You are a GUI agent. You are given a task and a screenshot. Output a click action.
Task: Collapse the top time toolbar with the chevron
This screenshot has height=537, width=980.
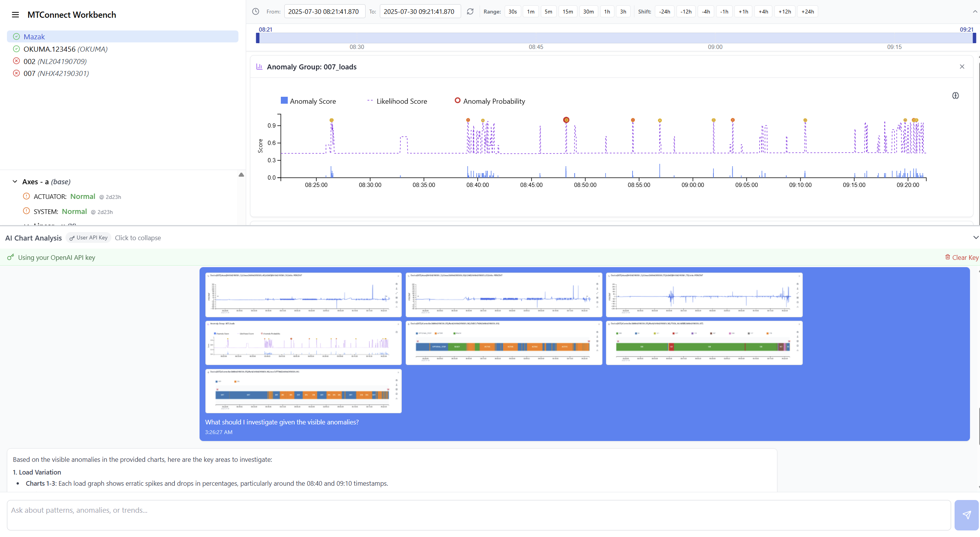[x=975, y=12]
